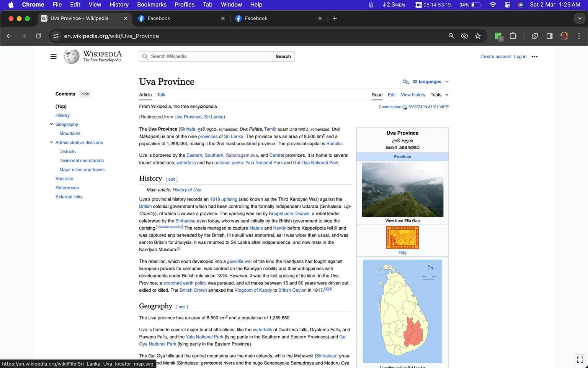The height and width of the screenshot is (368, 588).
Task: Bookmark this page with the star icon
Action: click(478, 36)
